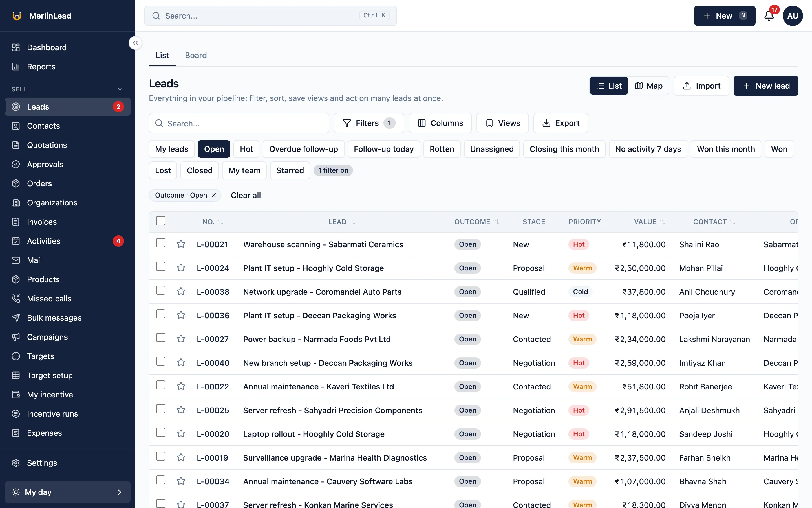Screen dimensions: 812x508
Task: Check the row for L-00040
Action: coord(161,361)
